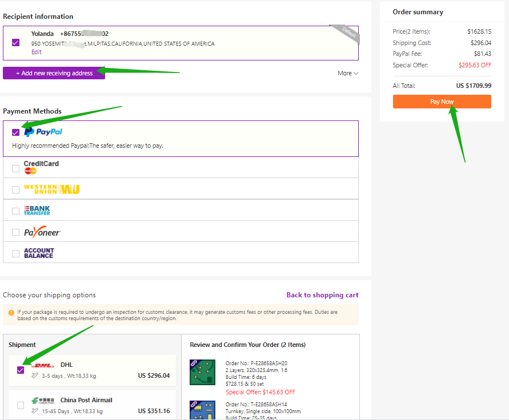Edit the Yolanda recipient address
This screenshot has height=420, width=509.
click(x=36, y=52)
